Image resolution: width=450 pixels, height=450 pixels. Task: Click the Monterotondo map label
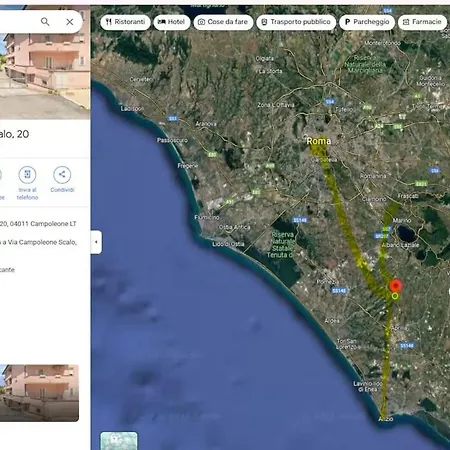coord(382,43)
